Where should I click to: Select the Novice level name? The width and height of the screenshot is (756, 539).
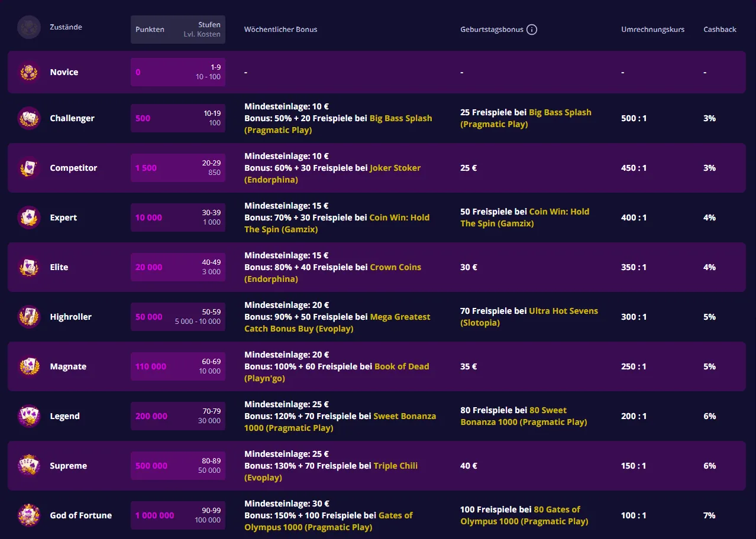pos(64,72)
